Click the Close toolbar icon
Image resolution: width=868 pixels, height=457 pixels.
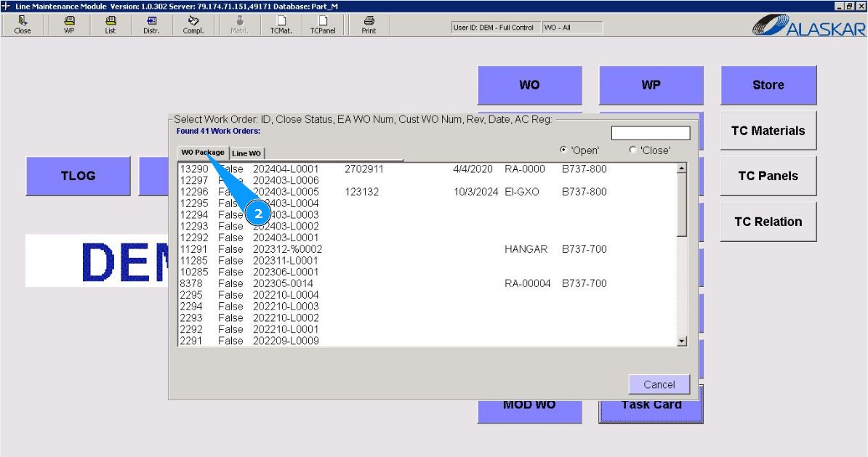pyautogui.click(x=23, y=25)
